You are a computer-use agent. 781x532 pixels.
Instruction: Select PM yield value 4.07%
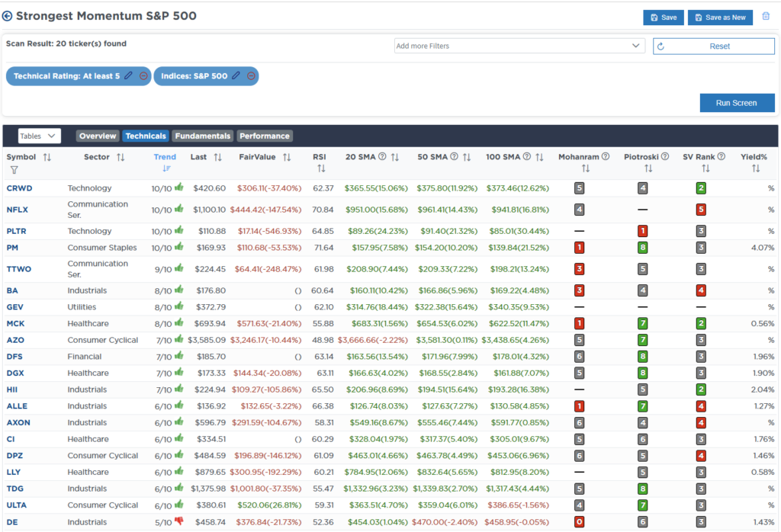pos(763,248)
